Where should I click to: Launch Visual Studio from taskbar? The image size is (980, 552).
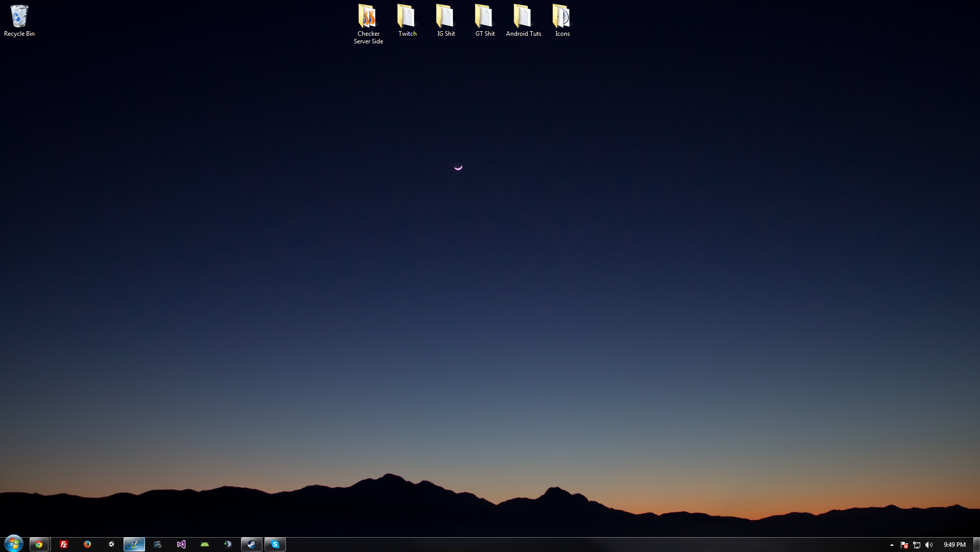[x=181, y=544]
